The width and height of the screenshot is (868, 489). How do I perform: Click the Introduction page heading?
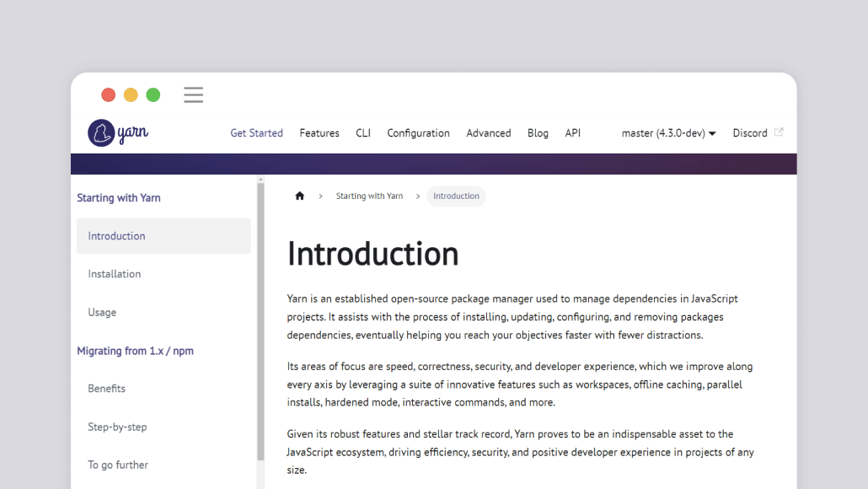pos(372,254)
